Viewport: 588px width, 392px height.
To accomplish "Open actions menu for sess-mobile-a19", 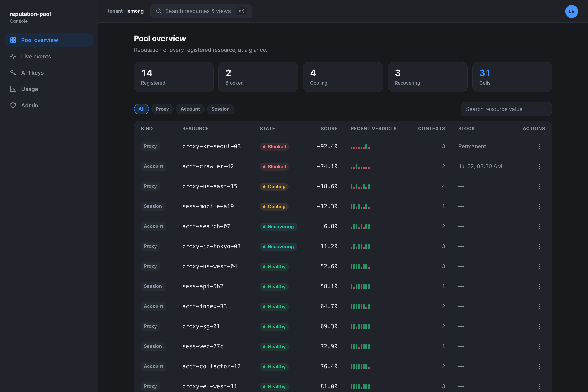I will (x=539, y=206).
